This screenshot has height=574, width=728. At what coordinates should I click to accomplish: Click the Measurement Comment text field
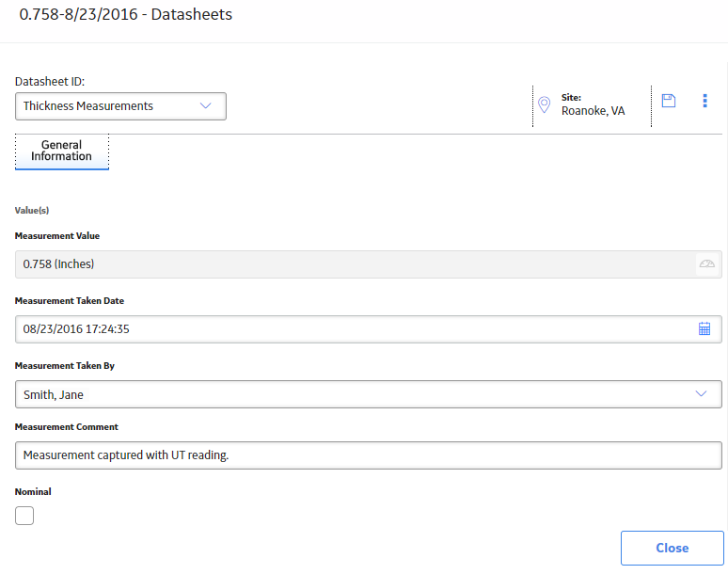click(368, 455)
